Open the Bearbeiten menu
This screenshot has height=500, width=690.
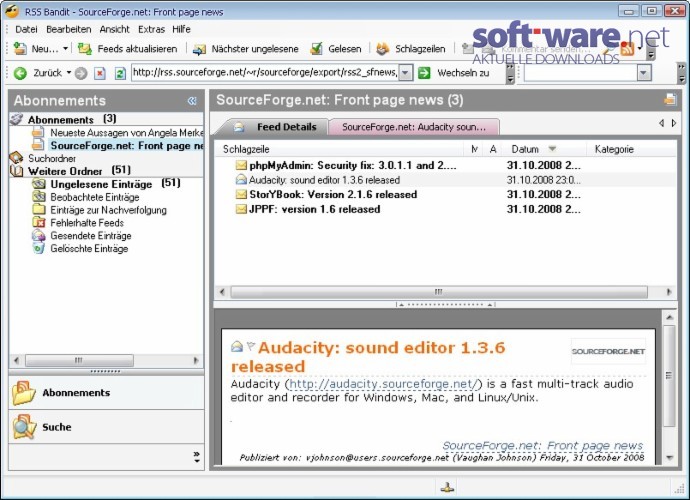[69, 29]
